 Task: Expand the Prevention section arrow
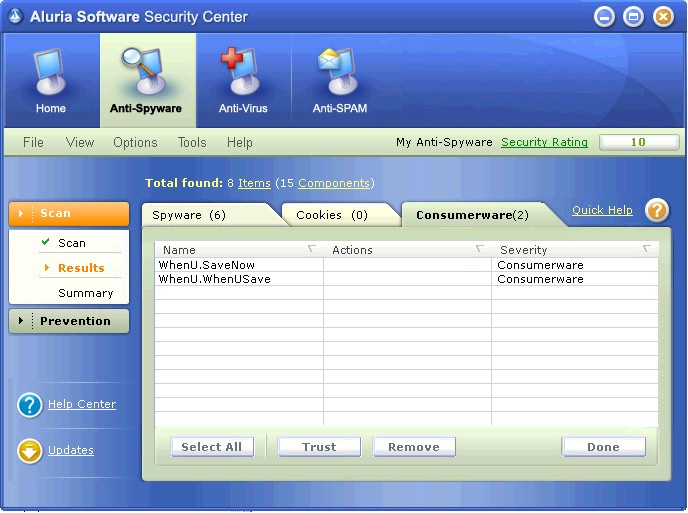click(21, 321)
